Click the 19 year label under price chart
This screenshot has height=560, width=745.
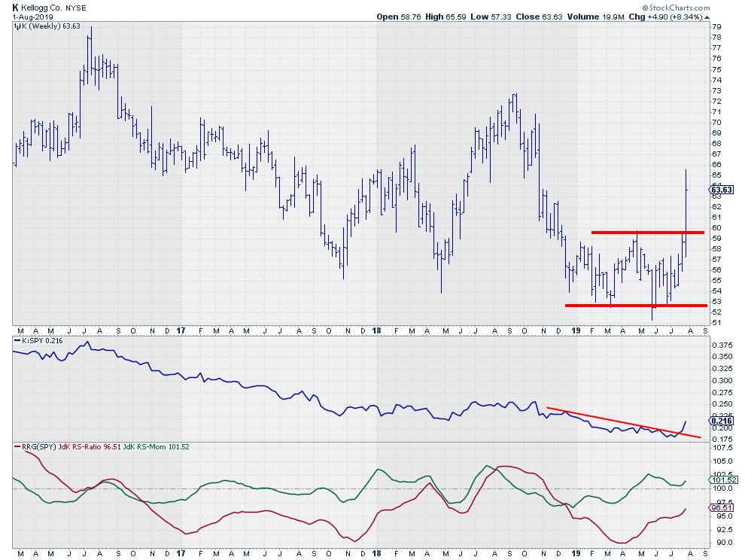pyautogui.click(x=576, y=330)
